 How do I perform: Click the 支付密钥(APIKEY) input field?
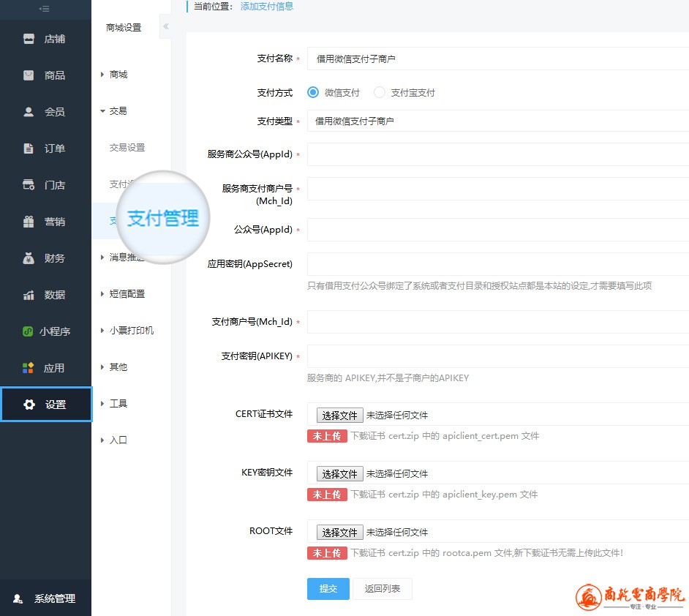tap(498, 356)
